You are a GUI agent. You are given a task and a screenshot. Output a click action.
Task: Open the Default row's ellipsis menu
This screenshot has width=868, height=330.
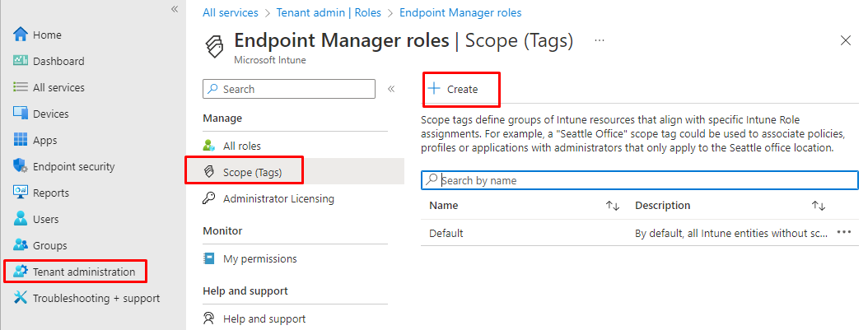[843, 233]
